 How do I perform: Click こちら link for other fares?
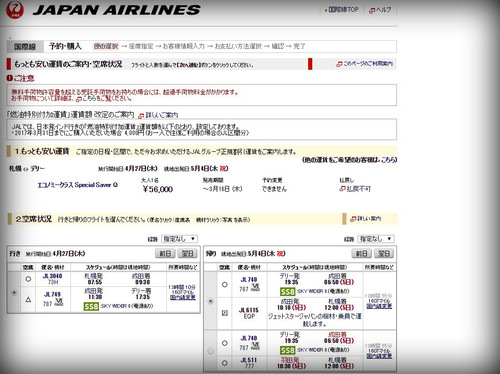(389, 160)
